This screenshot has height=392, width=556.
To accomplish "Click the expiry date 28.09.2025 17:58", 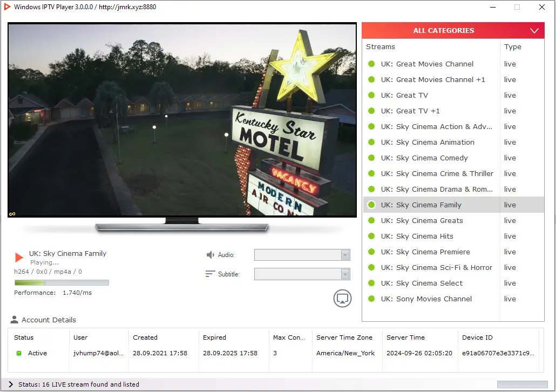I will click(230, 353).
